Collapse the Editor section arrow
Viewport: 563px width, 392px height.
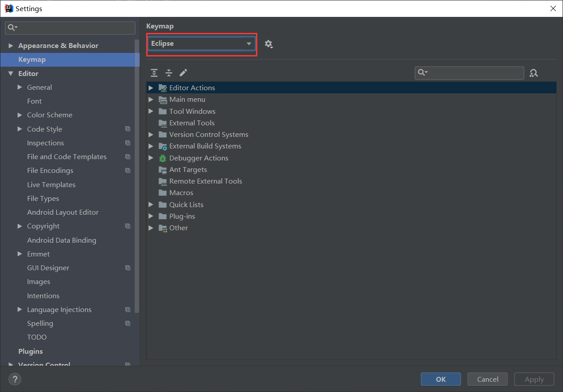11,74
